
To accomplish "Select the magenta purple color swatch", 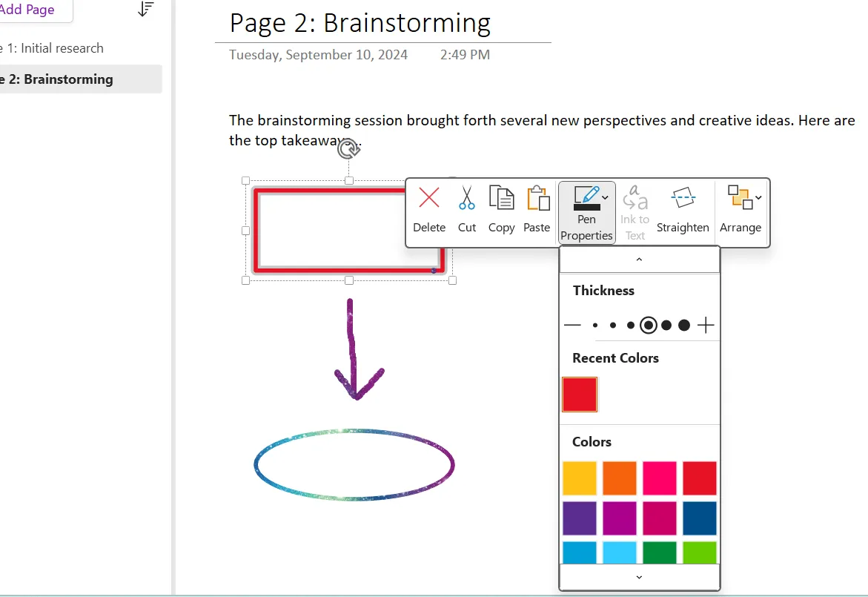I will point(620,518).
